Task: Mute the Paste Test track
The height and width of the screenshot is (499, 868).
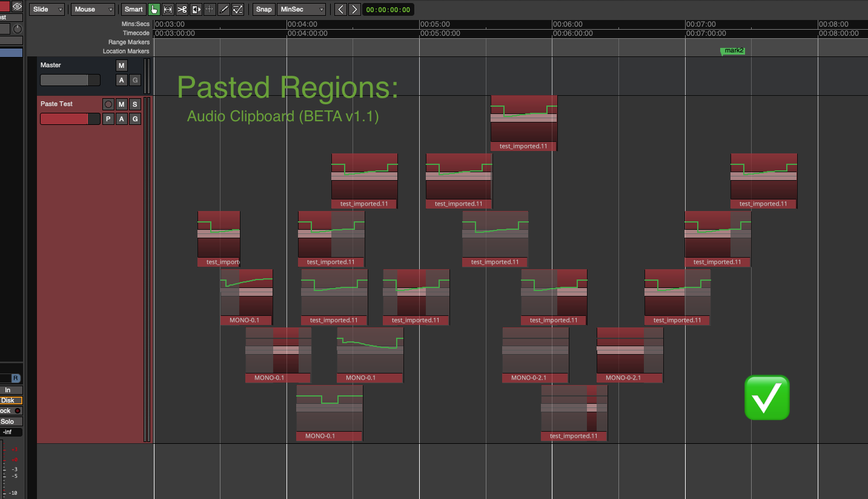Action: point(121,104)
